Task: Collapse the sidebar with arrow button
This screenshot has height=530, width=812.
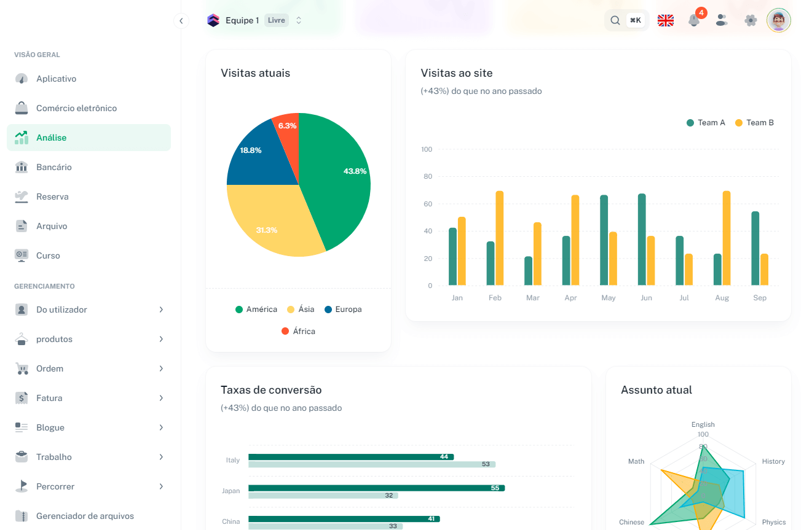Action: click(181, 21)
